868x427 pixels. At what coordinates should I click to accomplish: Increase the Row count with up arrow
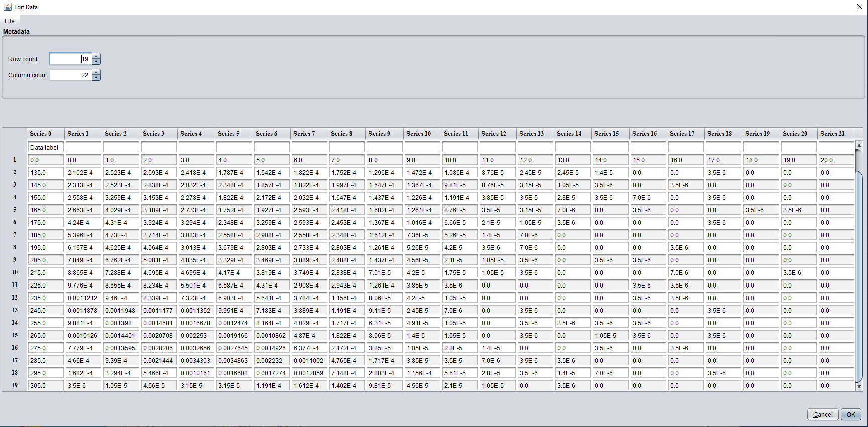click(x=96, y=56)
